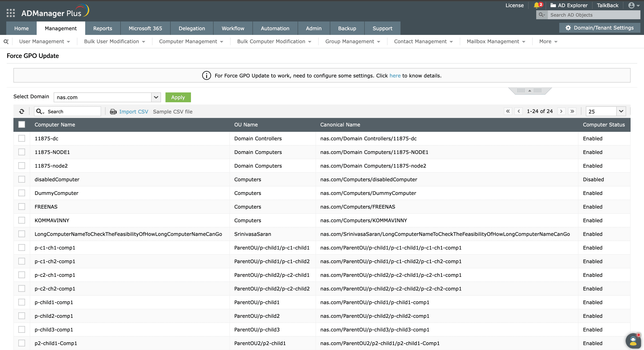
Task: Expand the Computer Management menu
Action: [x=191, y=41]
